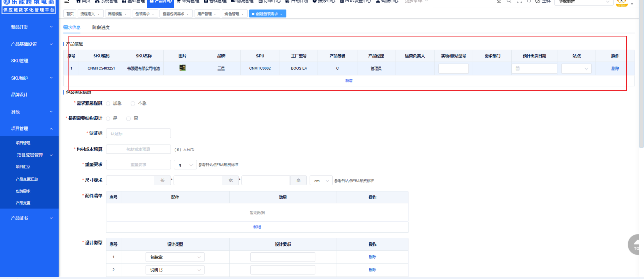The width and height of the screenshot is (644, 279).
Task: Toggle the sidebar collapse hamburger icon
Action: 67,2
